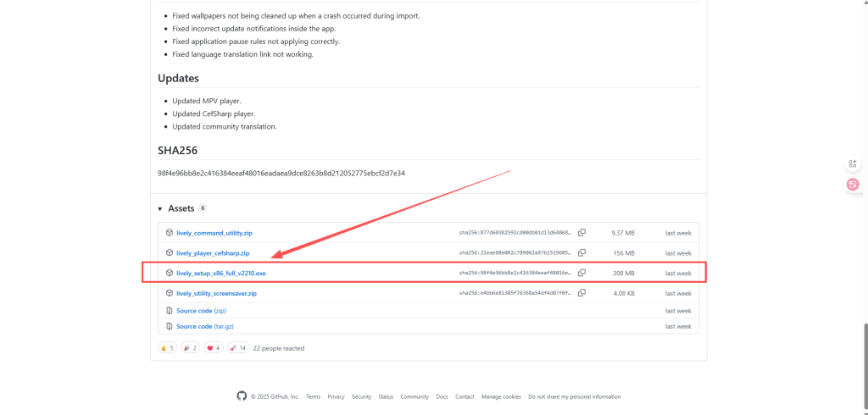Click Do not share my personal information
Image resolution: width=868 pixels, height=415 pixels.
click(574, 396)
